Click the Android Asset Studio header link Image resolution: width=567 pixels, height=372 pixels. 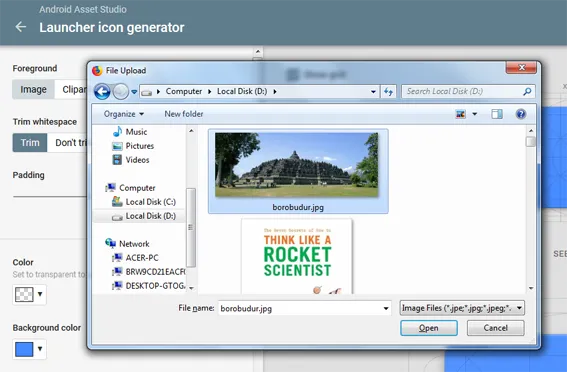(83, 9)
